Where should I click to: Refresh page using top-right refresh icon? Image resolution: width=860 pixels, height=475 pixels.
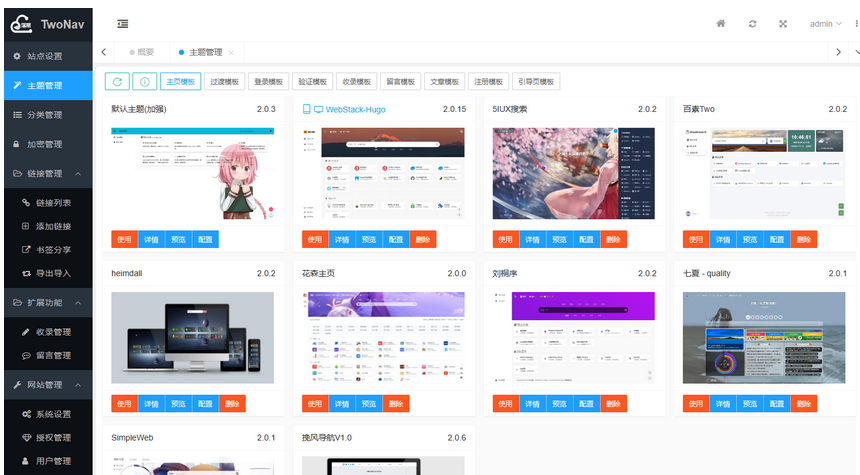click(752, 24)
